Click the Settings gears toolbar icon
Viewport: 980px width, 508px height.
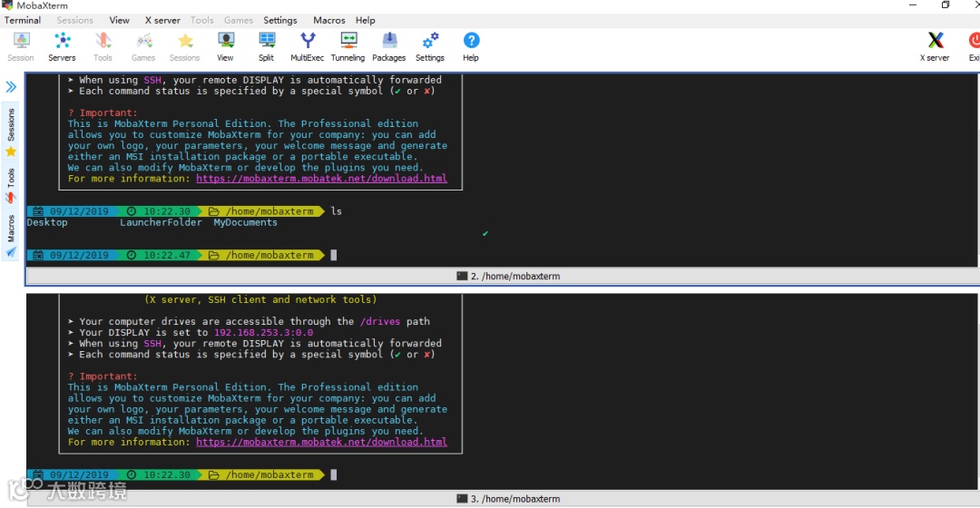(x=430, y=47)
